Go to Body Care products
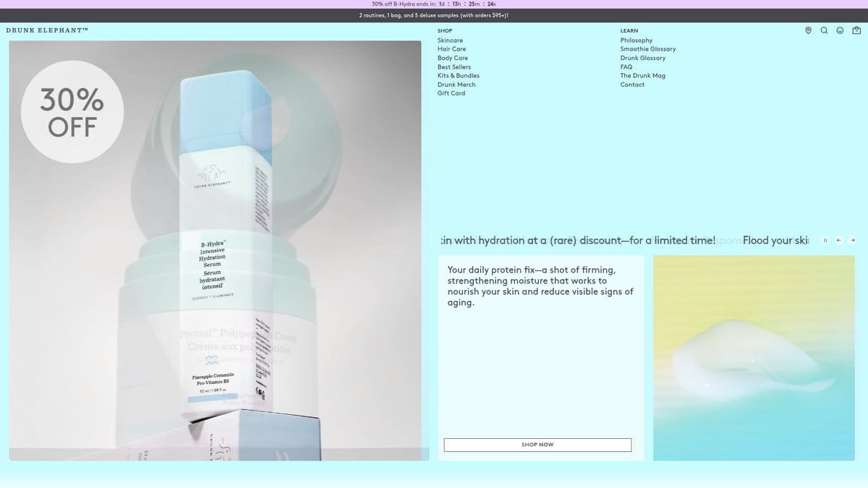The width and height of the screenshot is (868, 488). (452, 58)
